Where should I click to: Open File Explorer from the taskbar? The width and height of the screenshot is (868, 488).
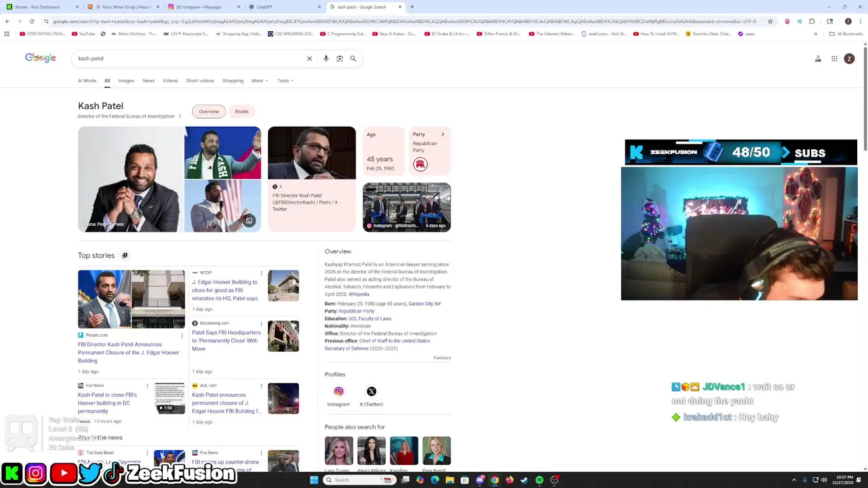pyautogui.click(x=450, y=480)
